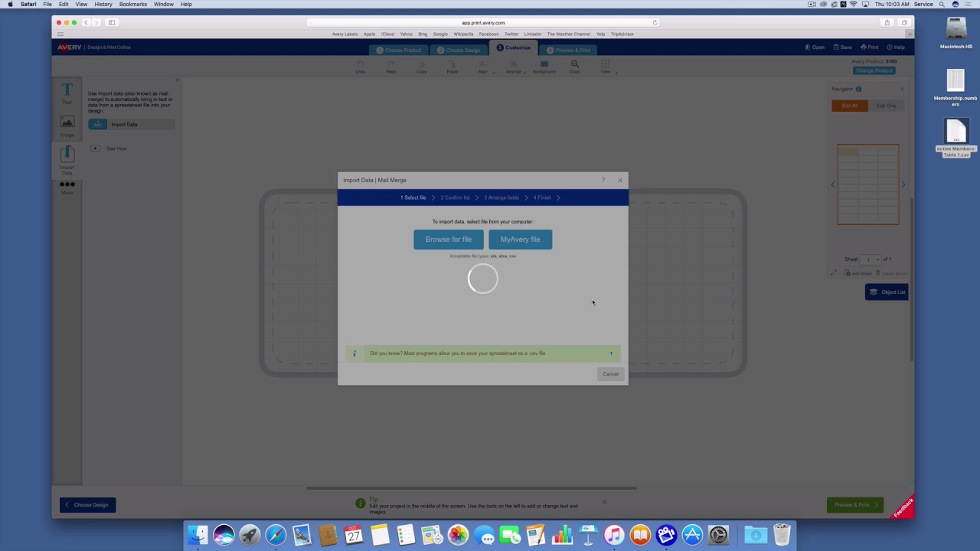Expand Navigator with the diagonal arrows icon

(x=834, y=273)
